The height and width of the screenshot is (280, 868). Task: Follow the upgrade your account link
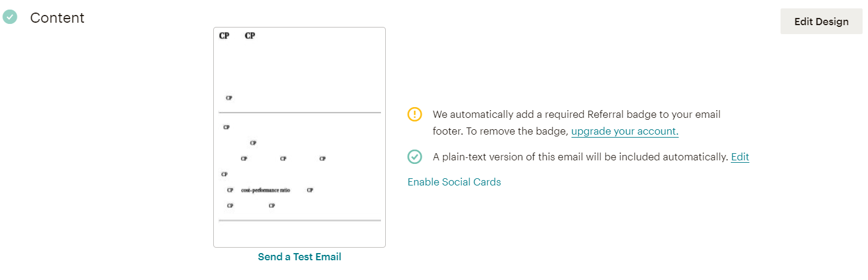coord(625,131)
